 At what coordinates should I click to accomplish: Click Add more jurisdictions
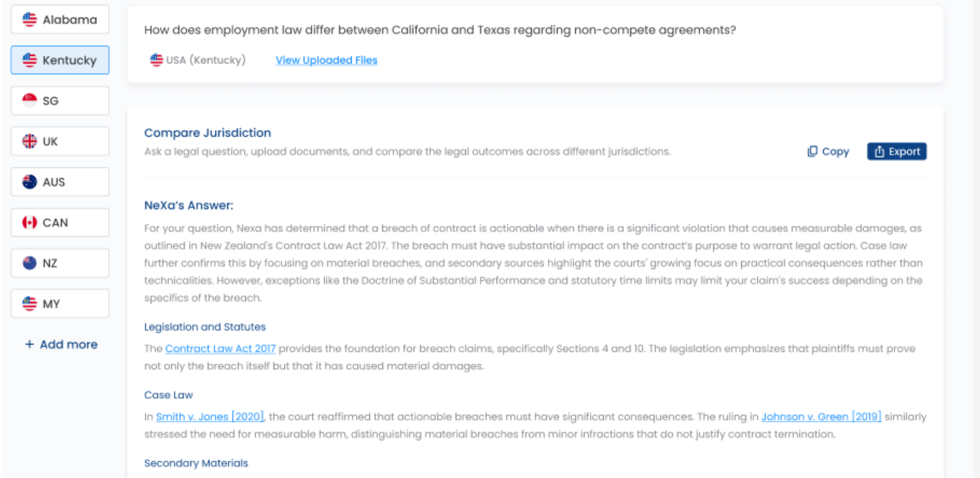click(61, 344)
